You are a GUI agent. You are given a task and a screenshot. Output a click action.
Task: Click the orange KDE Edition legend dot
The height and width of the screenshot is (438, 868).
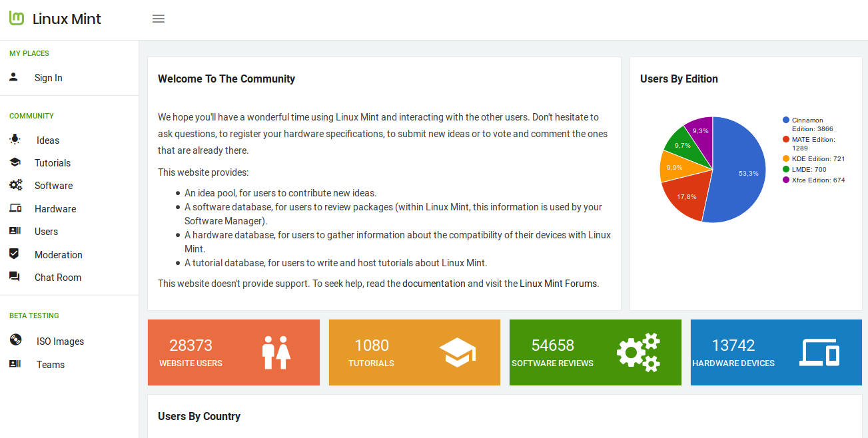click(786, 158)
